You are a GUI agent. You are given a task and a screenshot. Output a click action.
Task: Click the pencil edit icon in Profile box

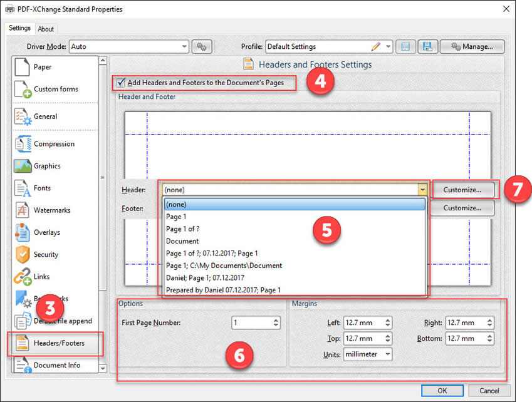point(375,46)
